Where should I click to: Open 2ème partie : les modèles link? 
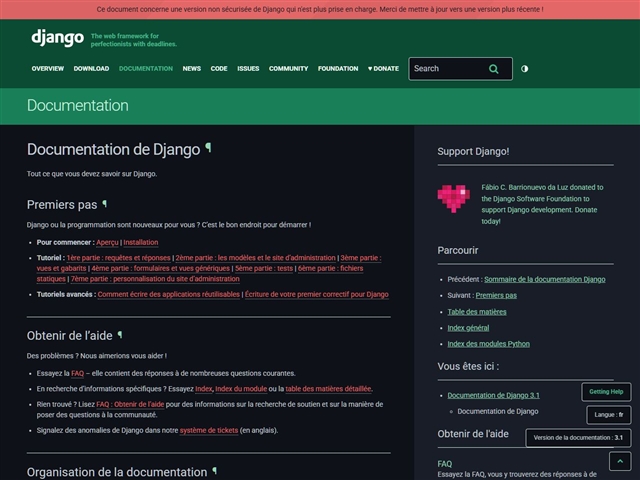click(256, 258)
